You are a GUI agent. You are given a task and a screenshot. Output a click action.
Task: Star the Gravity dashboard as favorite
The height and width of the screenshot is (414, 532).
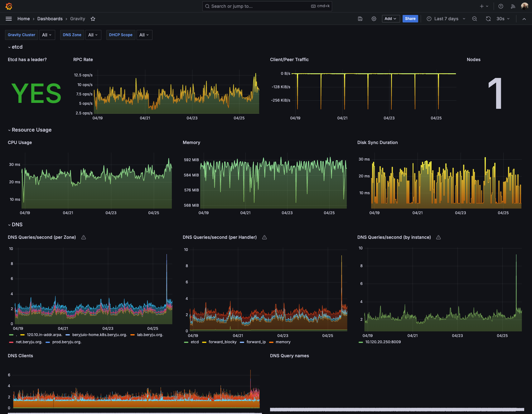click(x=93, y=19)
